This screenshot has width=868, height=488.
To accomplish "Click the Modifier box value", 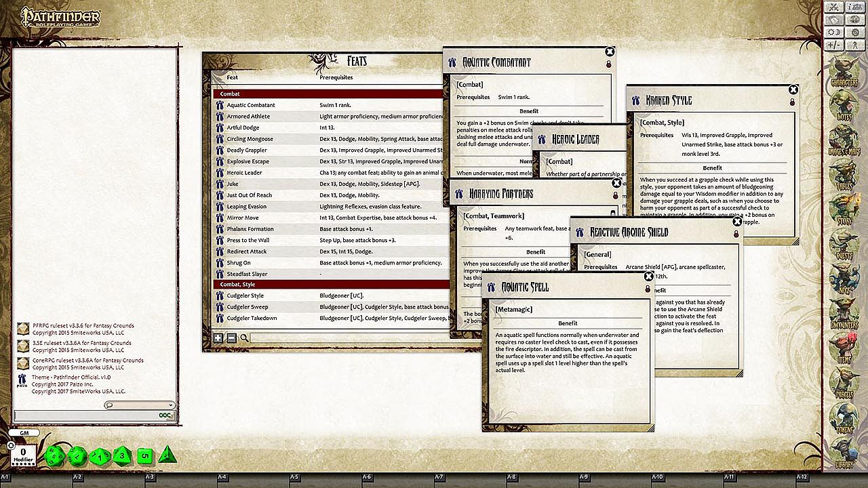I will click(23, 452).
